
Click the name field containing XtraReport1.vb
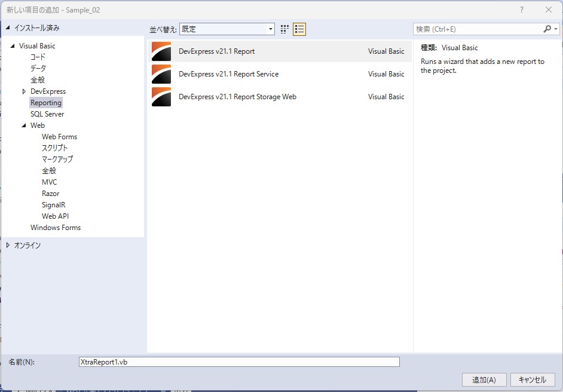click(x=239, y=362)
